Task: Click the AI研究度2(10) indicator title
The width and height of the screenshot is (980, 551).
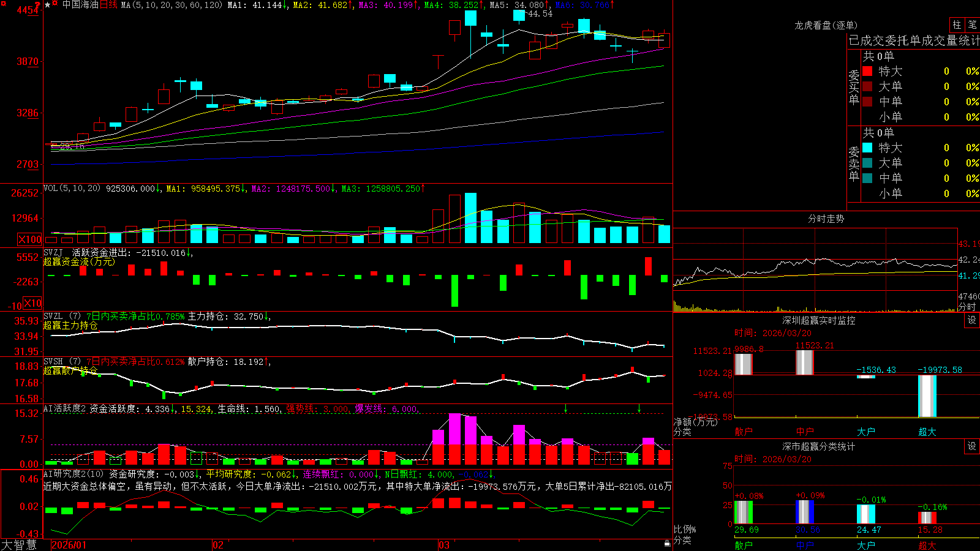Action: click(x=73, y=474)
